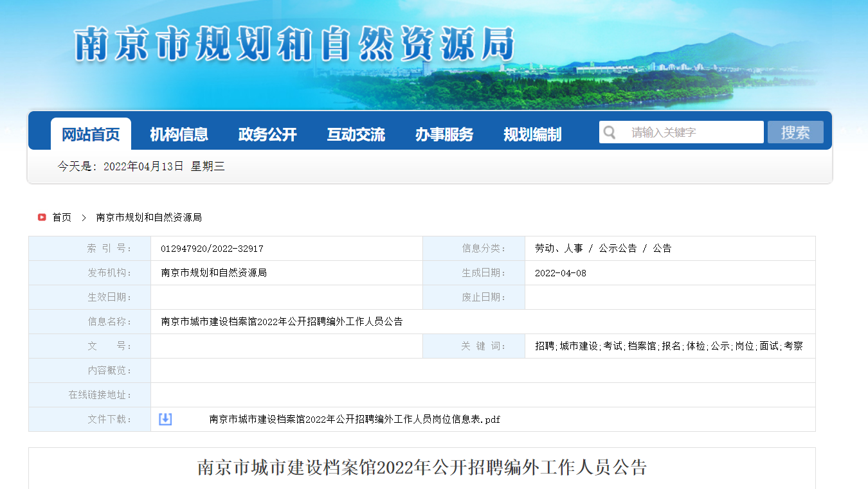This screenshot has width=868, height=489.
Task: Open the 网站首页 tab
Action: [x=91, y=134]
